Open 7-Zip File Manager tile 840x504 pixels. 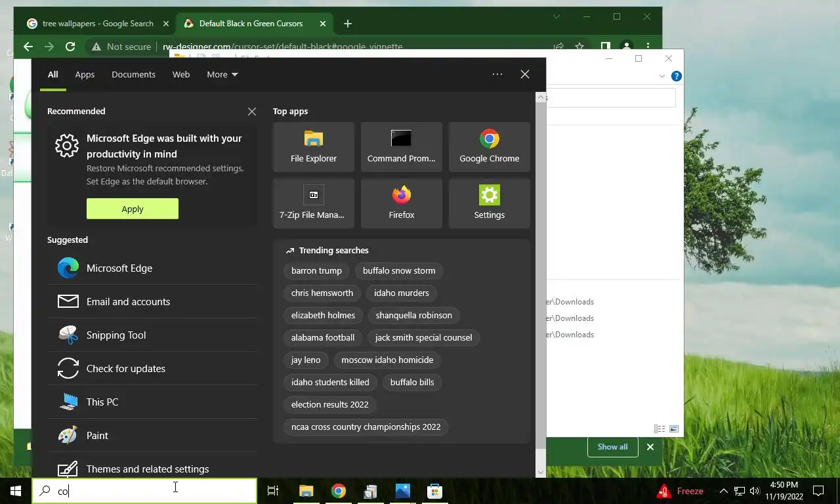314,203
